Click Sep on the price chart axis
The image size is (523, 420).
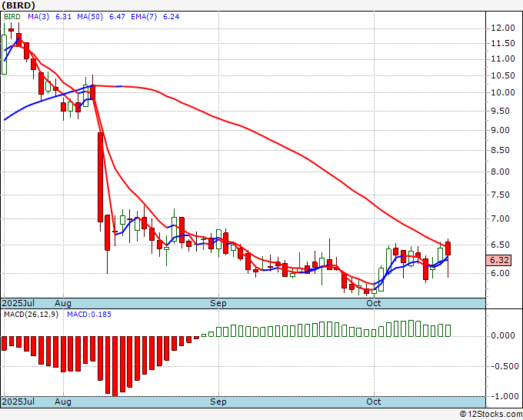218,303
